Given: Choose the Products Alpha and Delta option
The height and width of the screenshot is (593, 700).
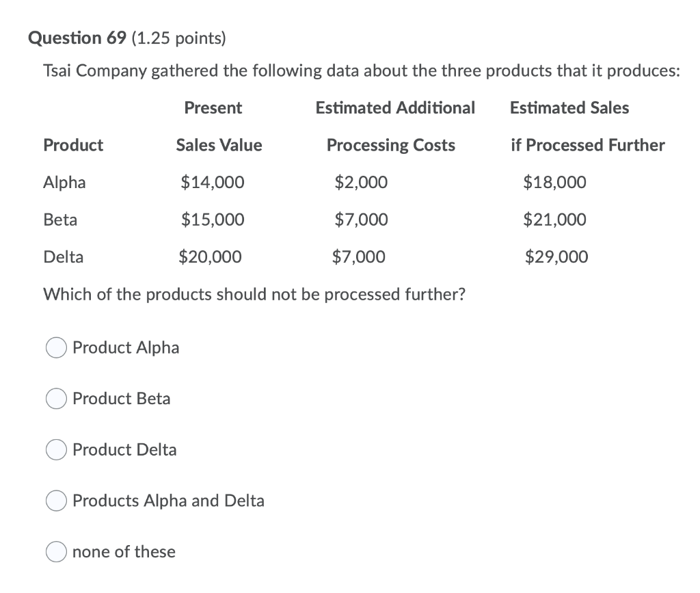Looking at the screenshot, I should (x=56, y=501).
